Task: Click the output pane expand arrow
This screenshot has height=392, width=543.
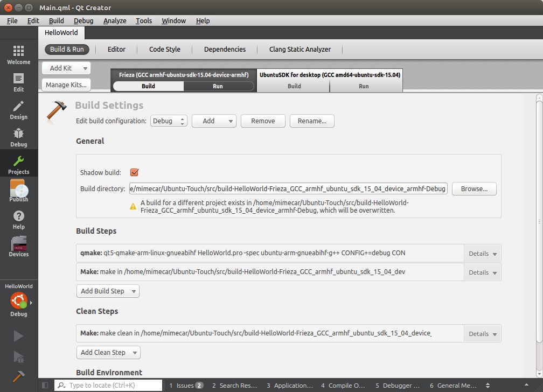Action: coord(526,384)
